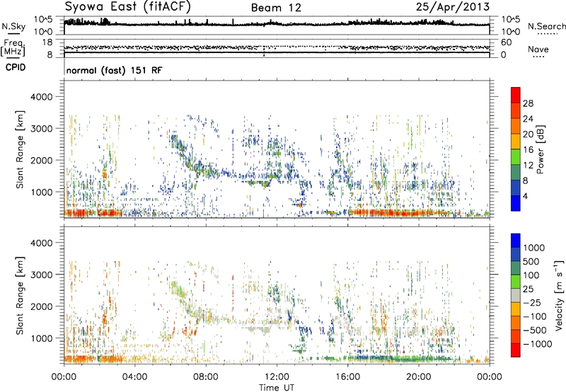Pick the blue top segment of the velocity colorbar

(516, 241)
